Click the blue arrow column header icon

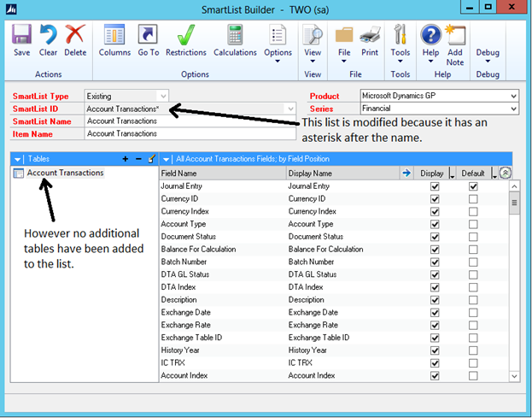click(x=406, y=174)
